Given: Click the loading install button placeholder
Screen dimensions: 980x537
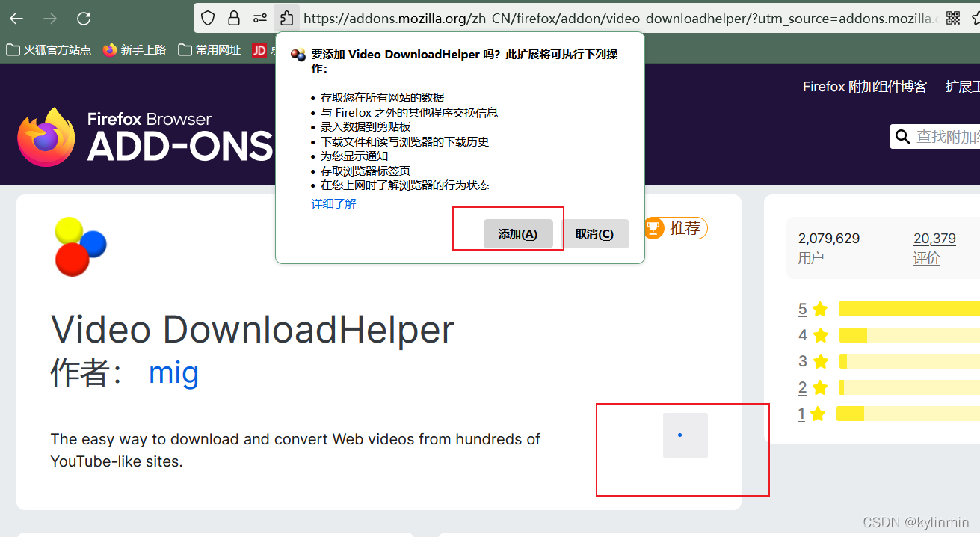Looking at the screenshot, I should 685,435.
